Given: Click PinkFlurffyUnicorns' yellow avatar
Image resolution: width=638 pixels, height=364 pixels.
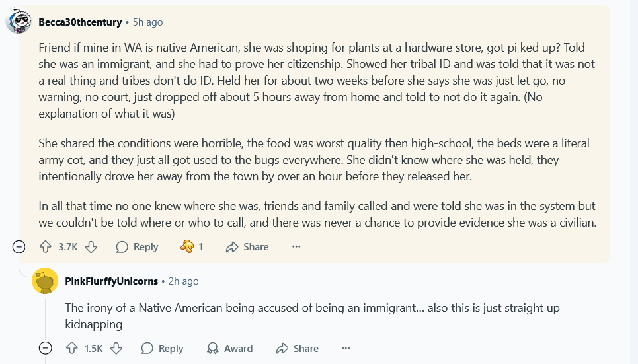Looking at the screenshot, I should pyautogui.click(x=45, y=281).
